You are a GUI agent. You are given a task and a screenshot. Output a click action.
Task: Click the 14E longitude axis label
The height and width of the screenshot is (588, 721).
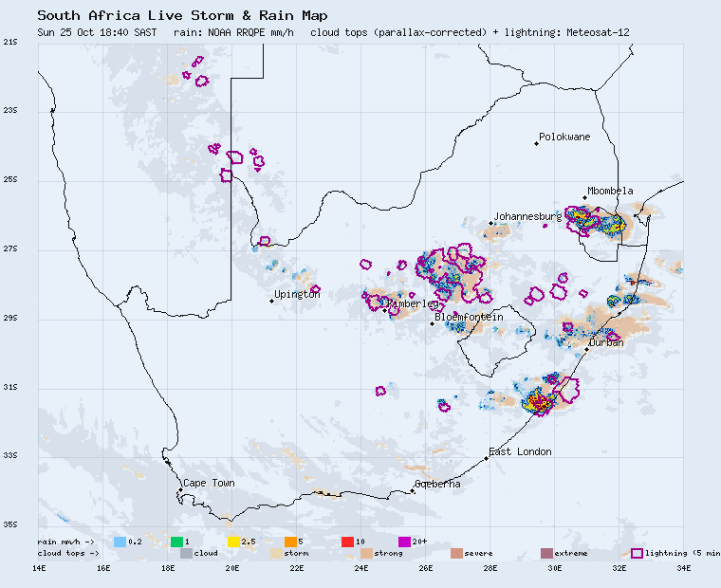(39, 568)
